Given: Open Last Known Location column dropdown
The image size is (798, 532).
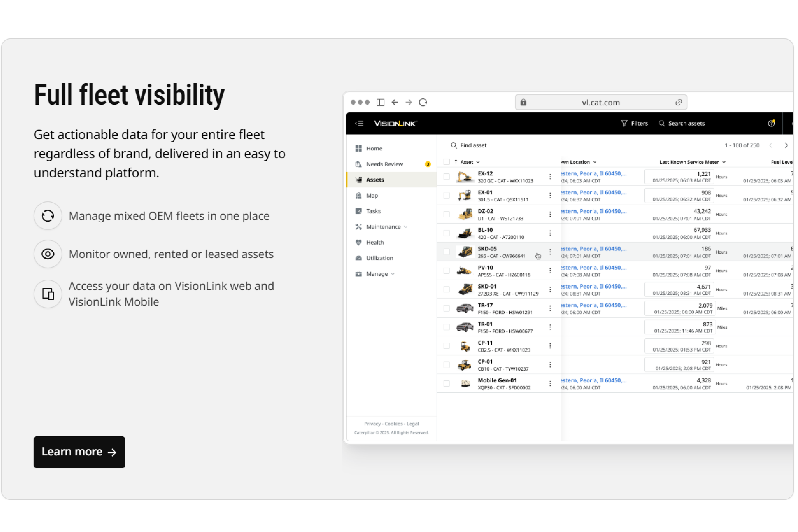Looking at the screenshot, I should tap(595, 162).
